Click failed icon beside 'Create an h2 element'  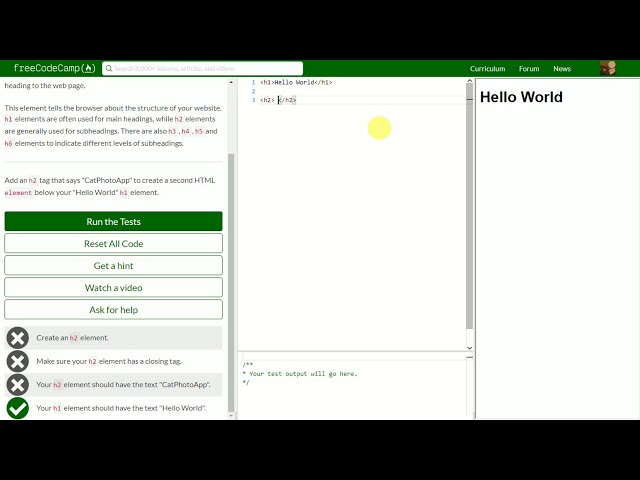17,338
